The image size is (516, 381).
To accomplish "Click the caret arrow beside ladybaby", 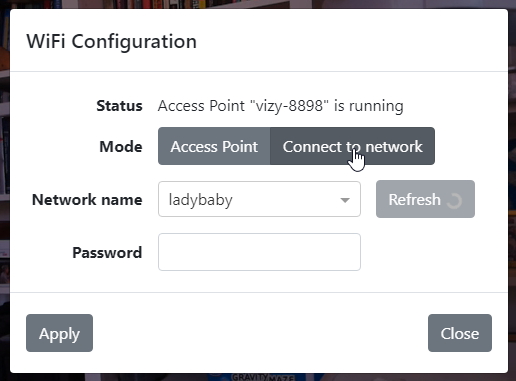I will pos(345,200).
